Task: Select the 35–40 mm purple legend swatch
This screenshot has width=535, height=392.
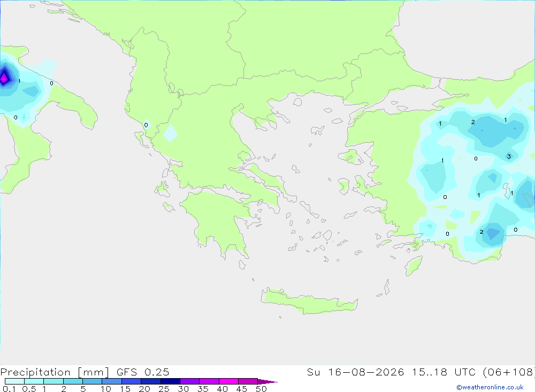Action: click(209, 381)
